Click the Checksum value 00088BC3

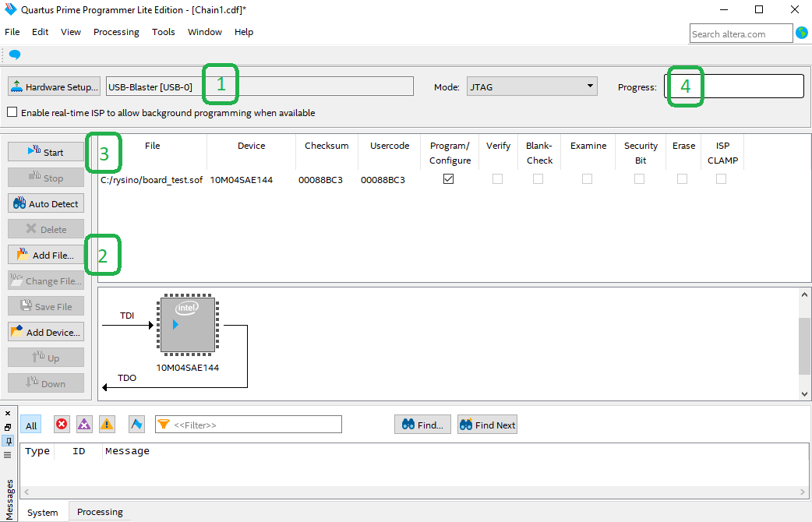(320, 180)
